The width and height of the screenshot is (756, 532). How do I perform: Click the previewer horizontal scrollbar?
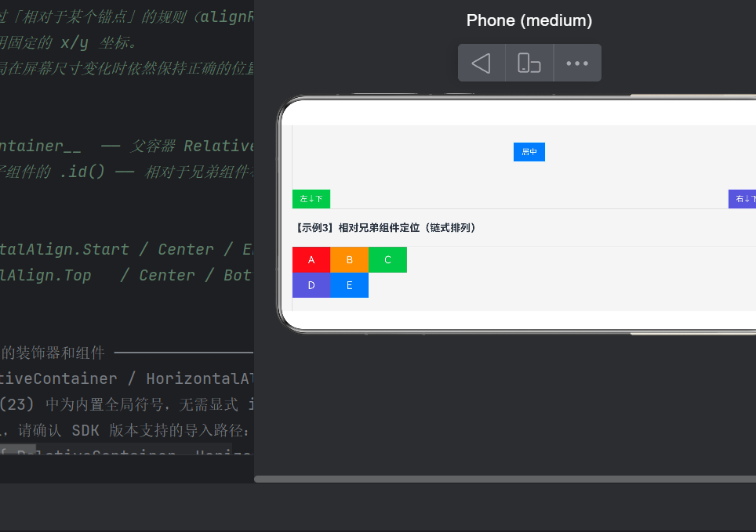coord(505,479)
